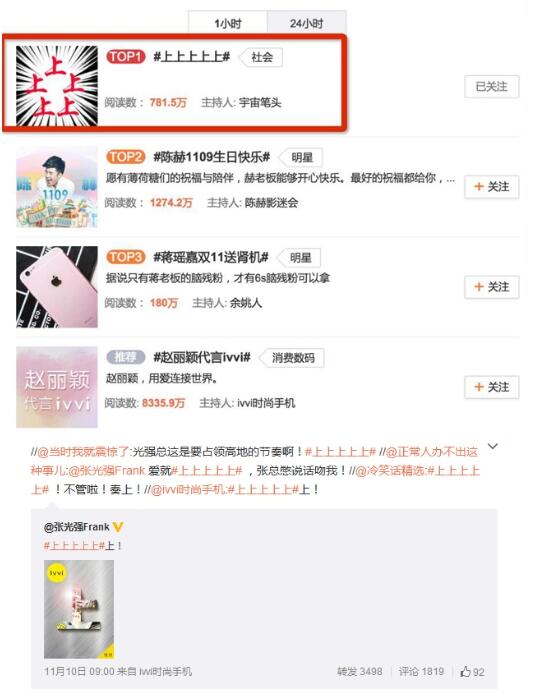This screenshot has height=692, width=547.
Task: Follow the 蒋瑶嘉双11送肾机 topic
Action: coord(491,287)
